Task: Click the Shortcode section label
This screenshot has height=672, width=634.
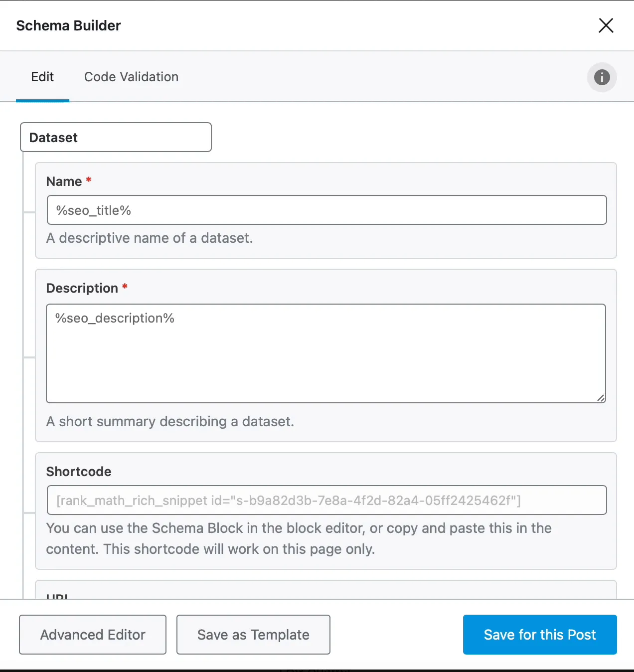Action: (78, 471)
